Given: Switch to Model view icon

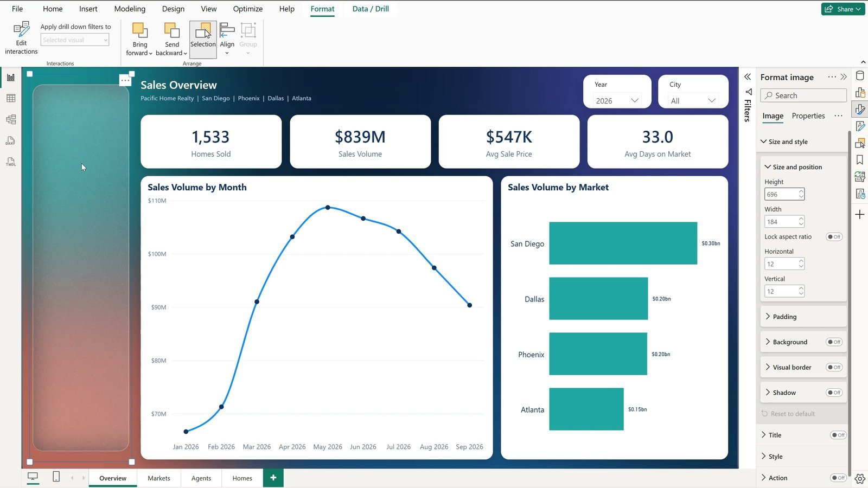Looking at the screenshot, I should point(11,119).
